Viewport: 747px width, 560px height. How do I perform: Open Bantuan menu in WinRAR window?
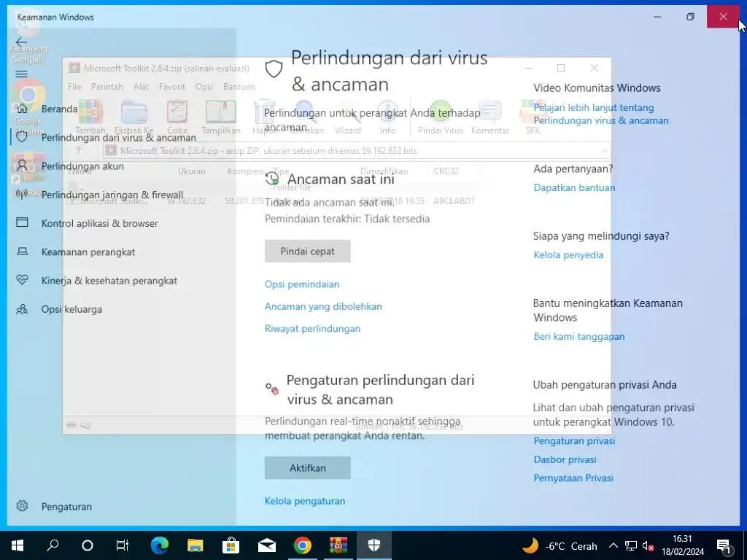tap(239, 87)
